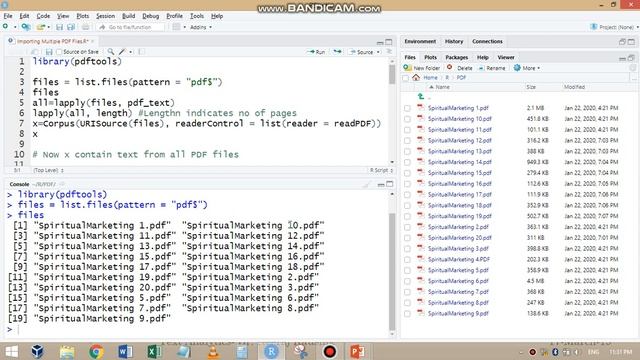Check the box for SpiritualMarketing 13.pdf
Image resolution: width=640 pixels, height=360 pixels.
407,151
